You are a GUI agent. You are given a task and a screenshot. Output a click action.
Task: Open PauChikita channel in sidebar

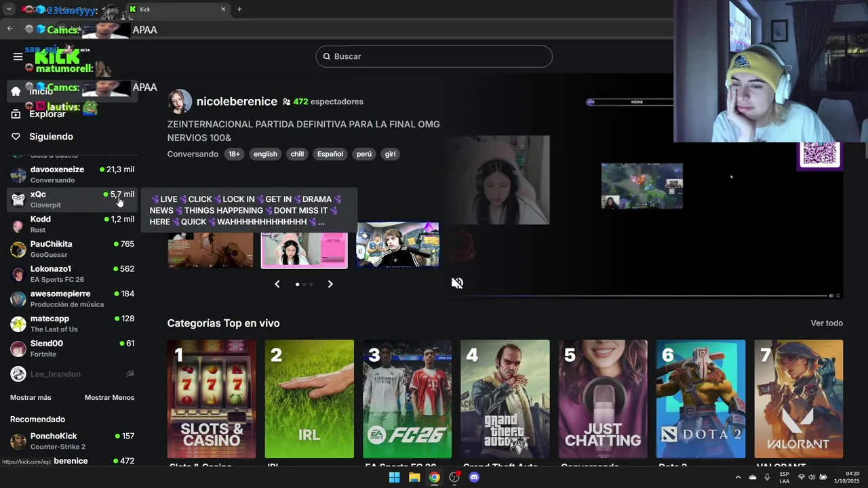pyautogui.click(x=72, y=249)
